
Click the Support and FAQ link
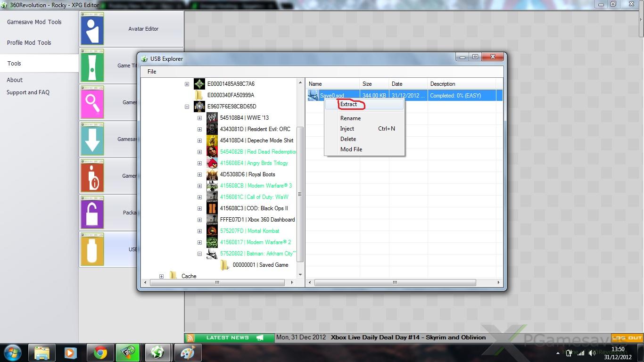point(28,92)
